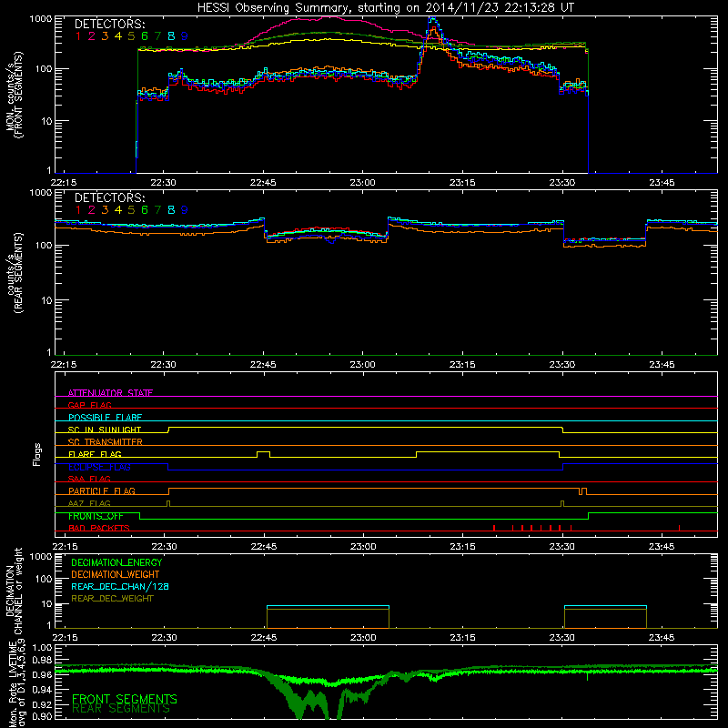Click the 'FRONT SEGMENTS' livetime legend label
The height and width of the screenshot is (728, 728).
pyautogui.click(x=125, y=699)
